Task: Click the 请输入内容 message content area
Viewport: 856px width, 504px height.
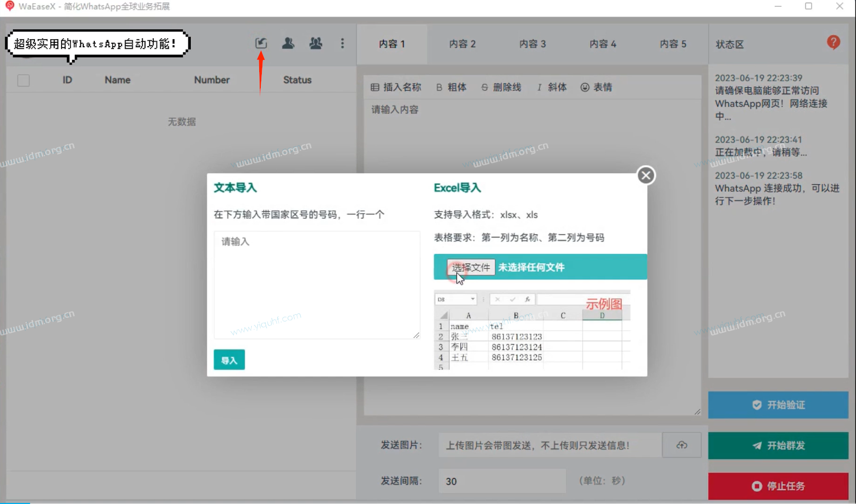Action: click(x=532, y=257)
